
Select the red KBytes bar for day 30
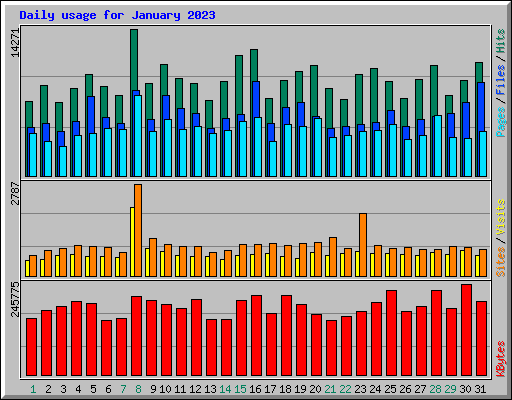tap(466, 330)
